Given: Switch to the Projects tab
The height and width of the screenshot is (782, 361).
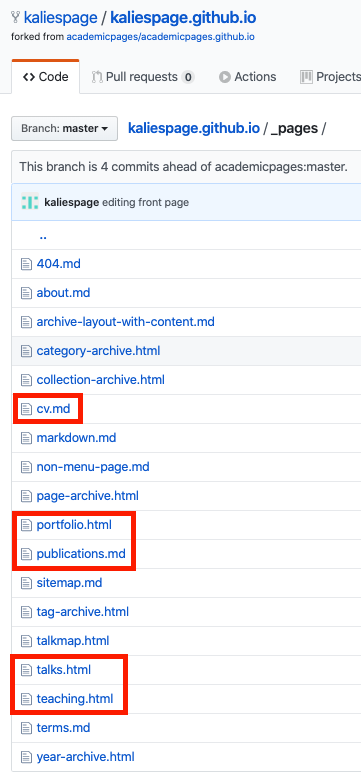Looking at the screenshot, I should (x=330, y=77).
